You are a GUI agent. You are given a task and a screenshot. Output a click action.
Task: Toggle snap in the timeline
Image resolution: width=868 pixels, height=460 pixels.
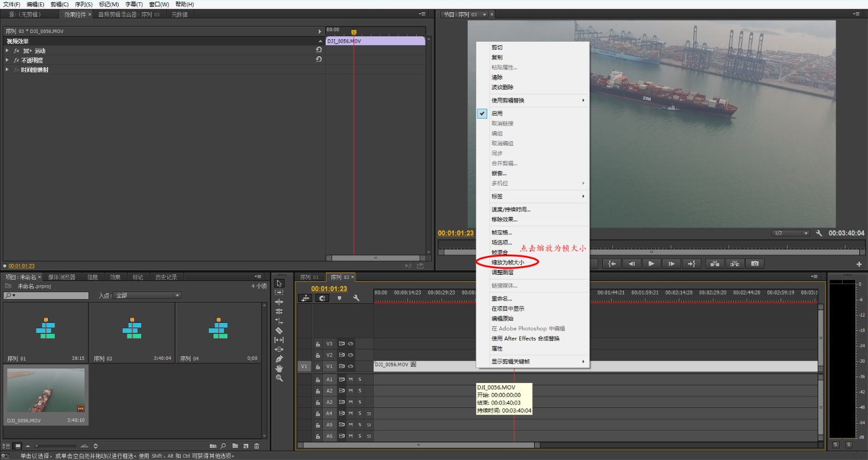[x=322, y=298]
